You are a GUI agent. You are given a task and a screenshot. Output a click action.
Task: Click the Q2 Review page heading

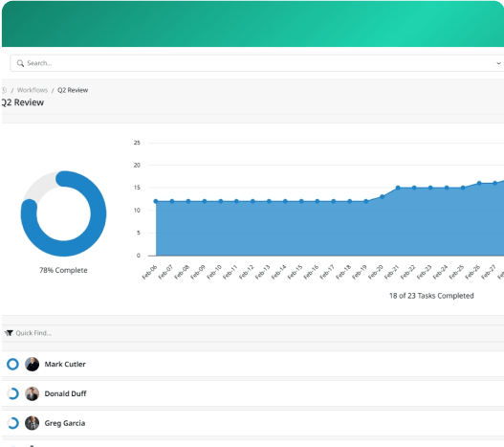coord(23,102)
